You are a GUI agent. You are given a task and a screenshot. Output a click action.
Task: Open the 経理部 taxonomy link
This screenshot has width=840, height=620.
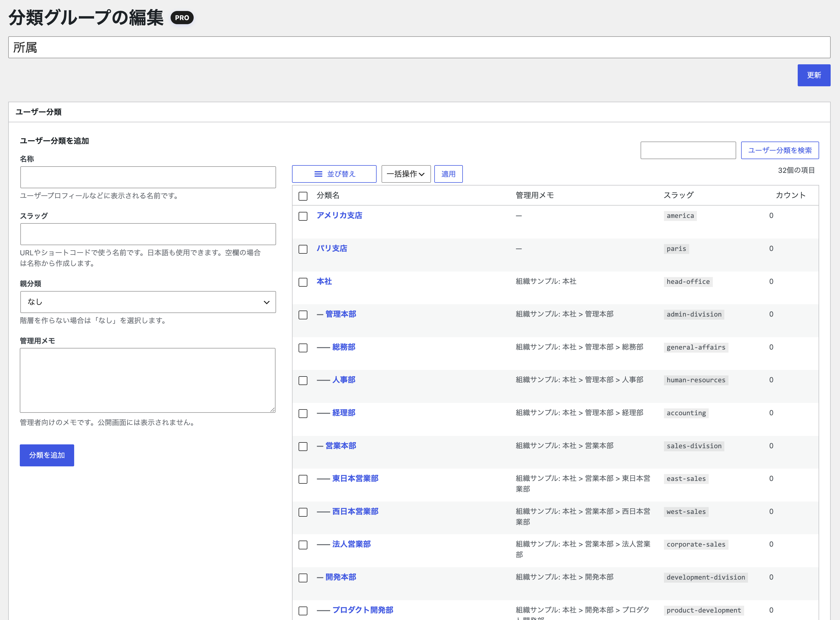coord(344,413)
